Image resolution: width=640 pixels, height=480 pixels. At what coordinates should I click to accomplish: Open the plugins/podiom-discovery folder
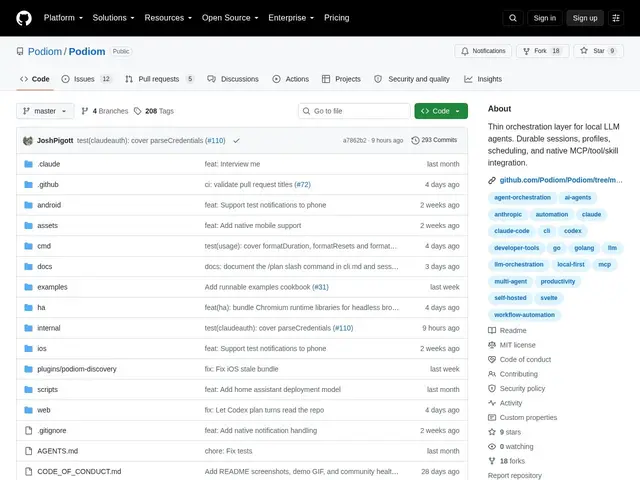coord(77,369)
